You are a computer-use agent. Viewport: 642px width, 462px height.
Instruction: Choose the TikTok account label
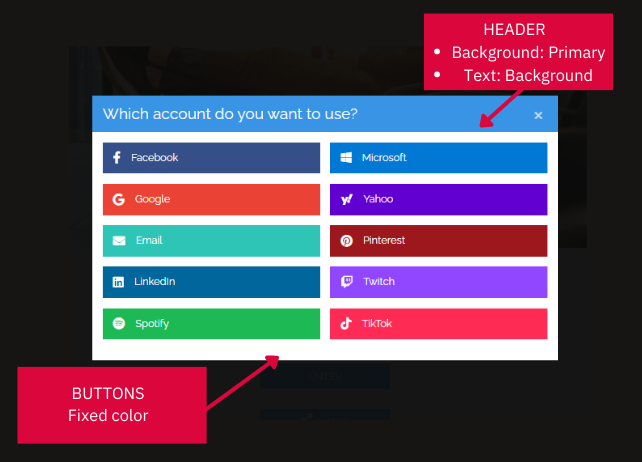click(x=377, y=324)
